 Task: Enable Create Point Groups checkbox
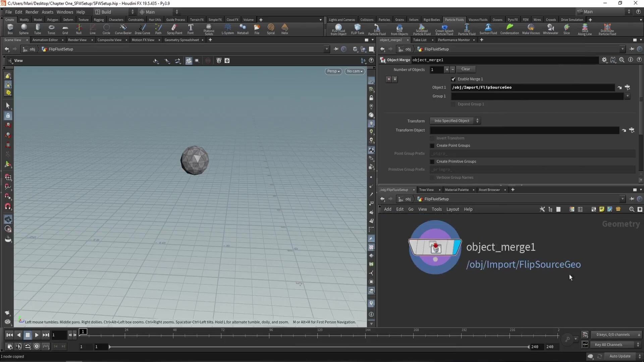pyautogui.click(x=432, y=146)
